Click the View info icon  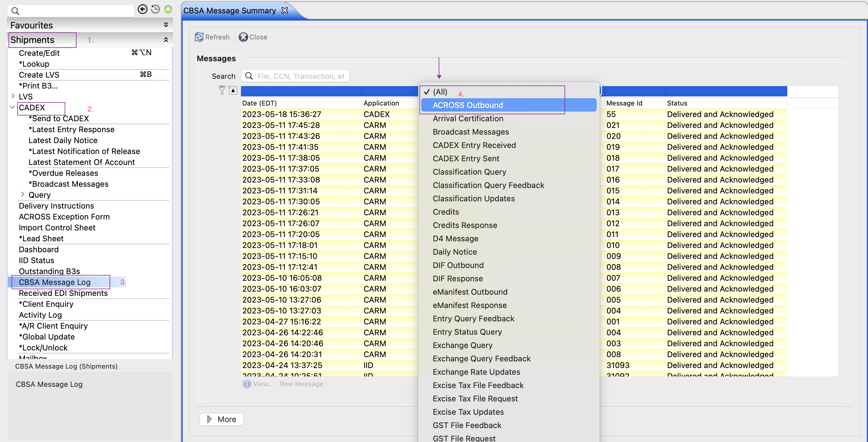(x=247, y=384)
